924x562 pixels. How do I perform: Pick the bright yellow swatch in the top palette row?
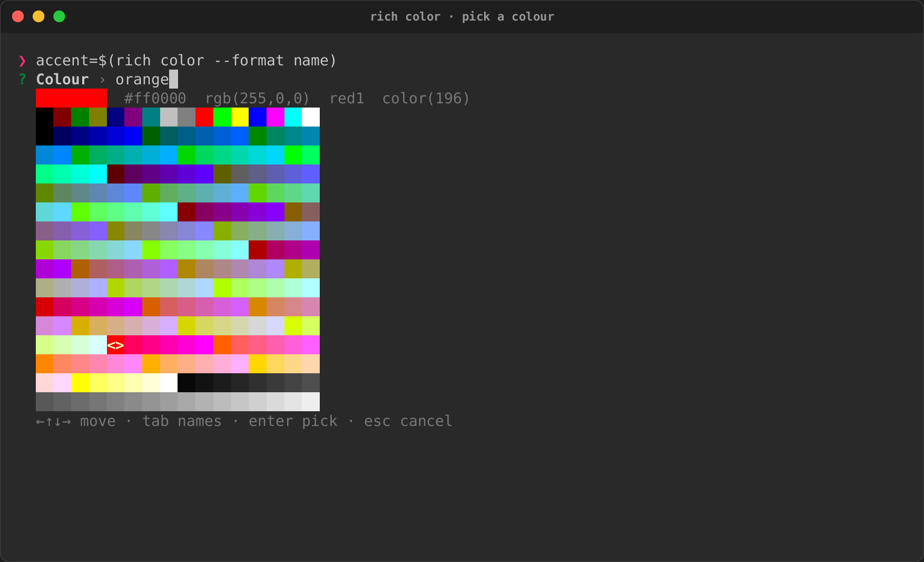(x=240, y=117)
